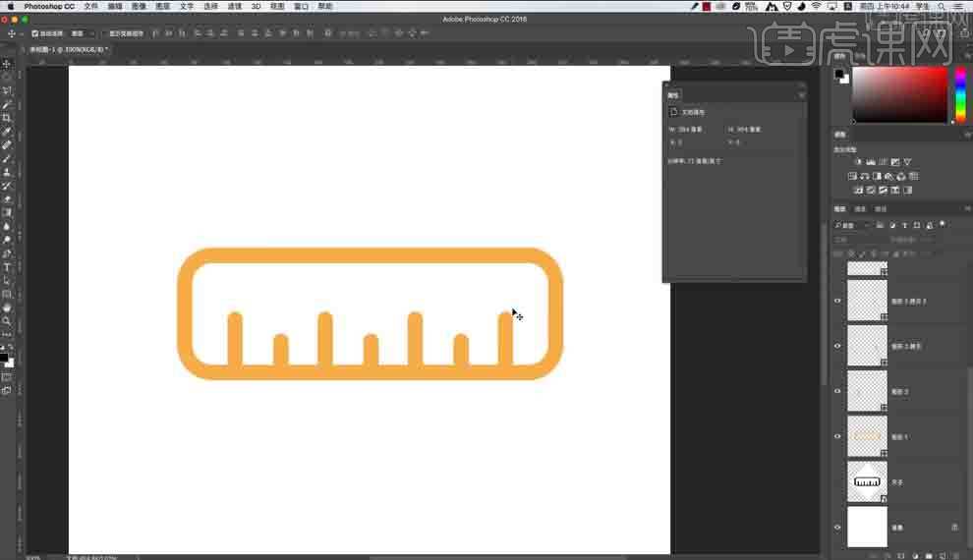The width and height of the screenshot is (973, 560).
Task: Open Spotlight search in menu bar
Action: tap(942, 6)
